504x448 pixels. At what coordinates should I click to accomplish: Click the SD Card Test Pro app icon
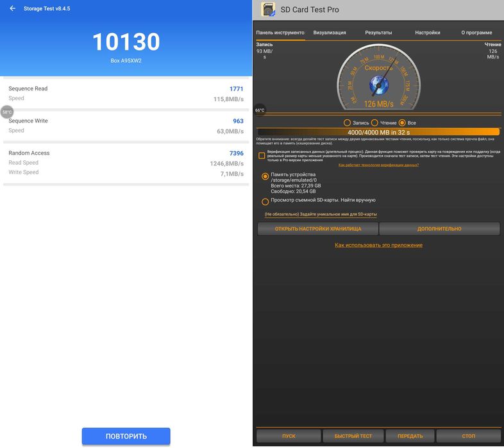point(268,10)
